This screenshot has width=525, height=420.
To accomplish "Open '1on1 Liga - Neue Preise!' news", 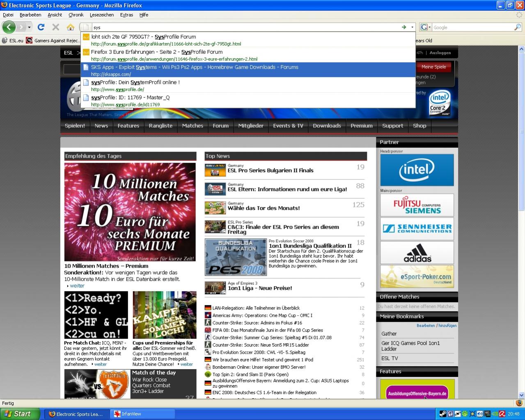I will 260,288.
